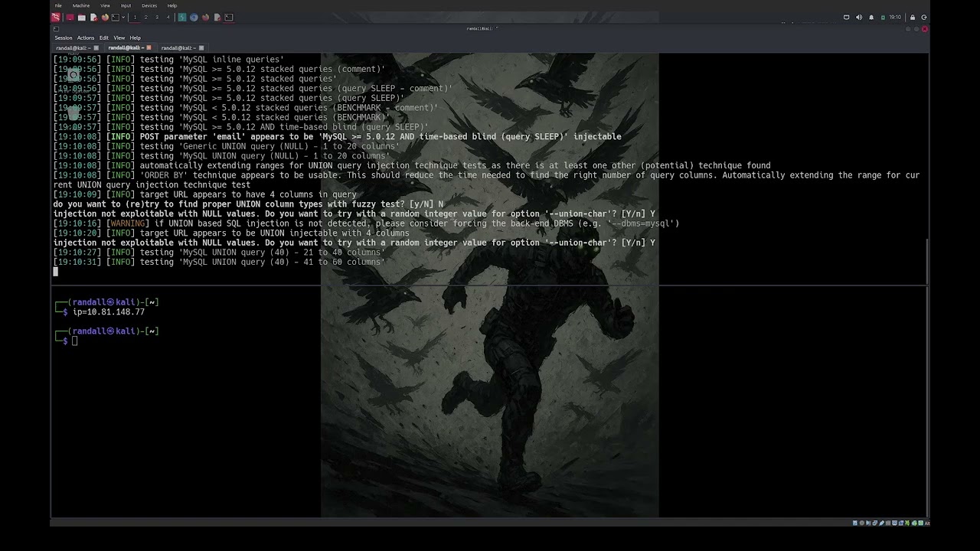Click the show desktop panel icon
This screenshot has width=980, height=551.
(x=70, y=17)
